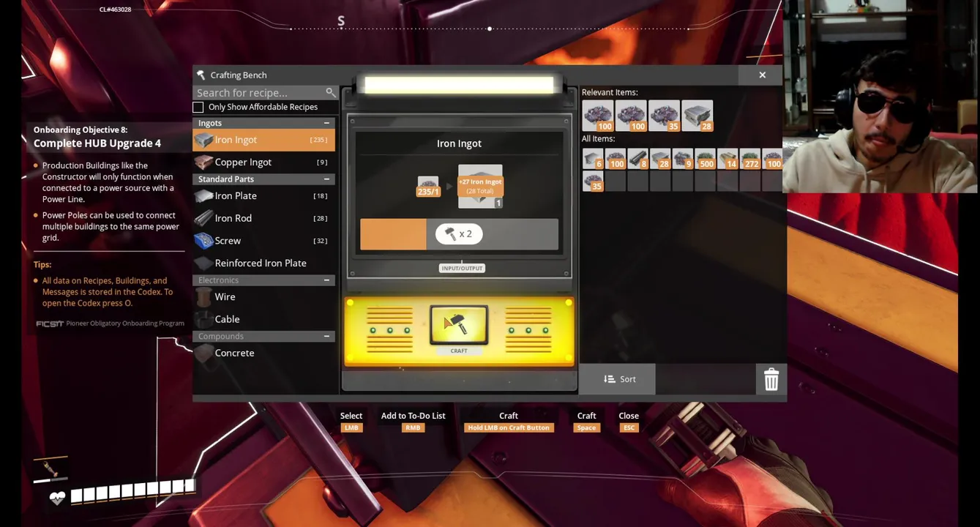Screen dimensions: 980x527
Task: Select the 28 iron ingot in Relevant Items
Action: point(697,116)
